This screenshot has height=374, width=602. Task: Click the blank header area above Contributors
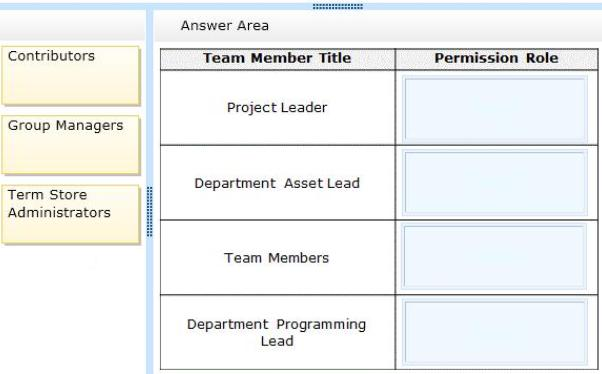[73, 25]
